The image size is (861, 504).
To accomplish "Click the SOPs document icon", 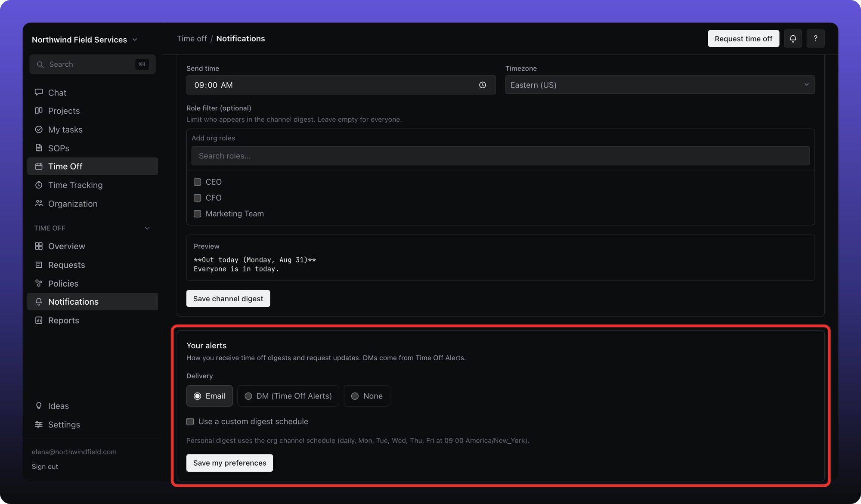I will 39,148.
